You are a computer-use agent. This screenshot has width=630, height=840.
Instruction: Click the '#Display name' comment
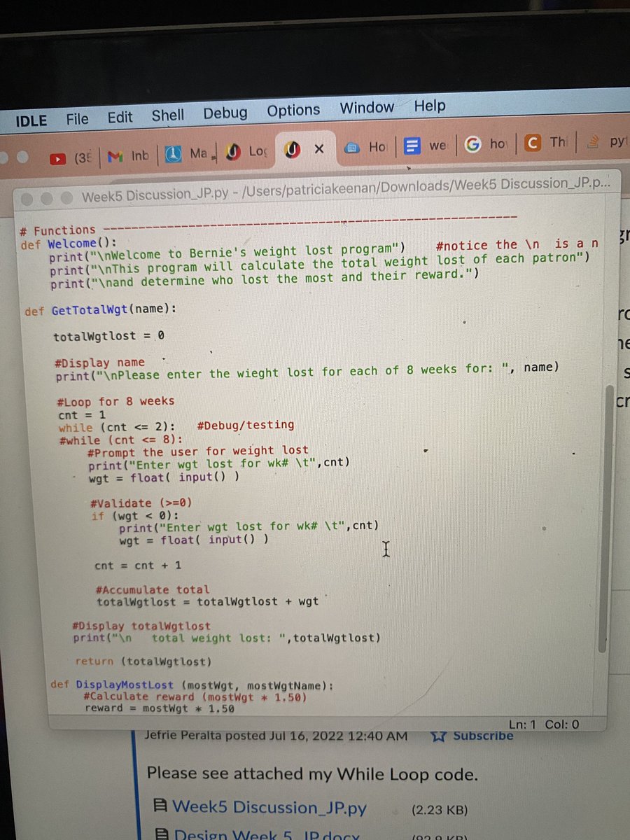[x=99, y=363]
